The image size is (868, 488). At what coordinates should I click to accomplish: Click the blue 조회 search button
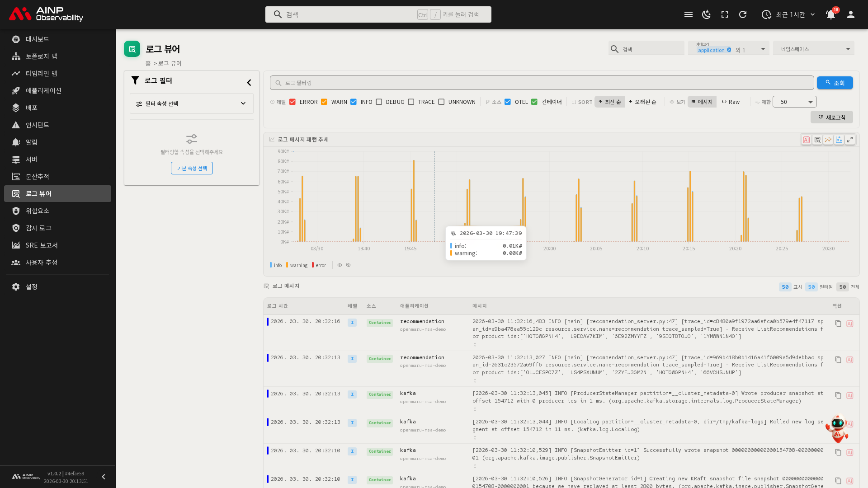pos(835,83)
